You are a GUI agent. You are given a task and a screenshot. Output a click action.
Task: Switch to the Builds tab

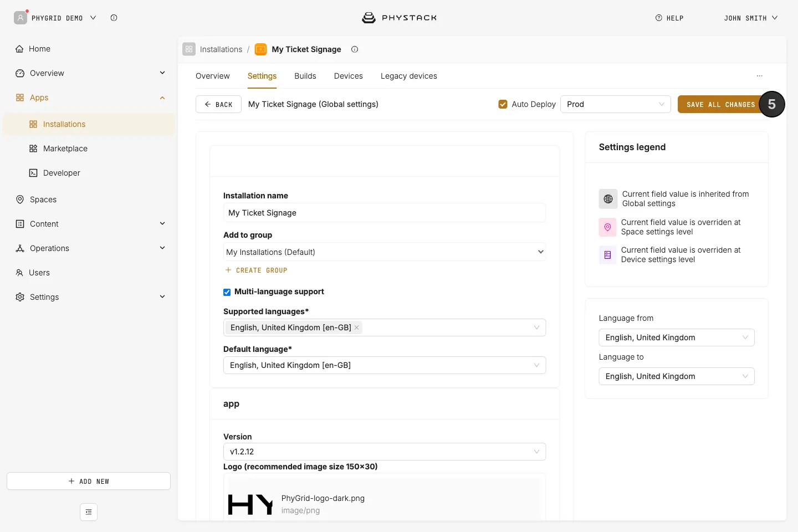coord(305,76)
